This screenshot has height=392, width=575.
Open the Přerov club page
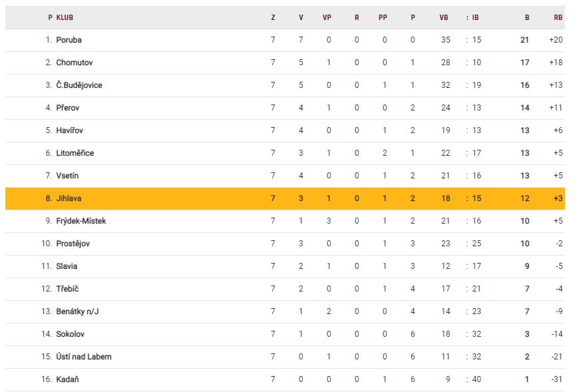pyautogui.click(x=68, y=108)
